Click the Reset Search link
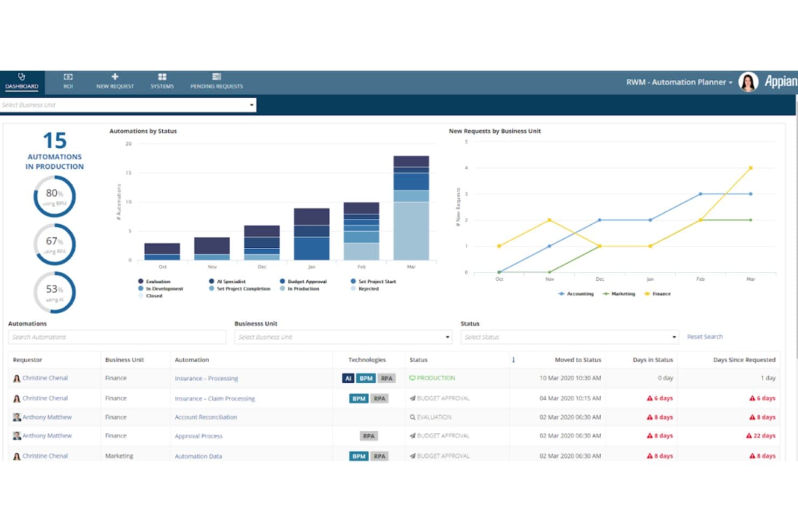Image resolution: width=798 pixels, height=532 pixels. (x=705, y=337)
